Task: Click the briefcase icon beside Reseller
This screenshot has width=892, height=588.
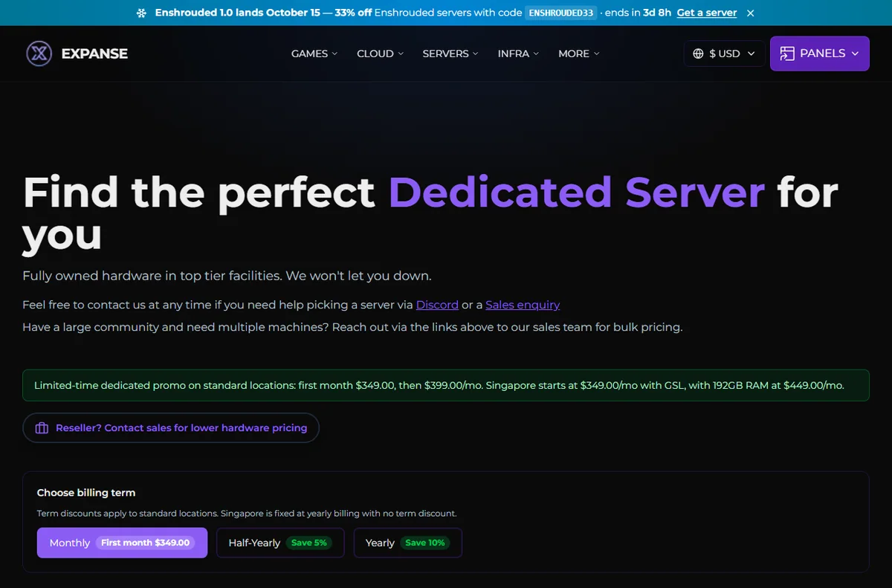Action: click(42, 428)
